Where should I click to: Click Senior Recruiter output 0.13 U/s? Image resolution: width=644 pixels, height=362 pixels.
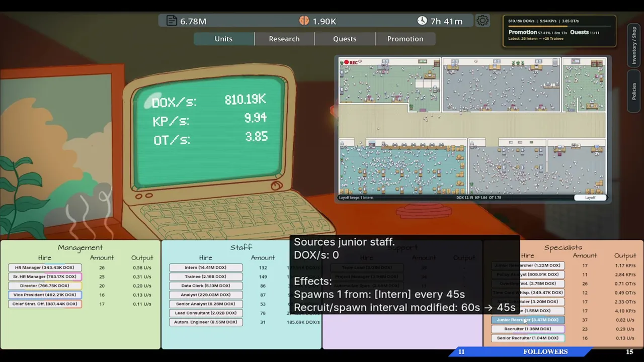625,338
